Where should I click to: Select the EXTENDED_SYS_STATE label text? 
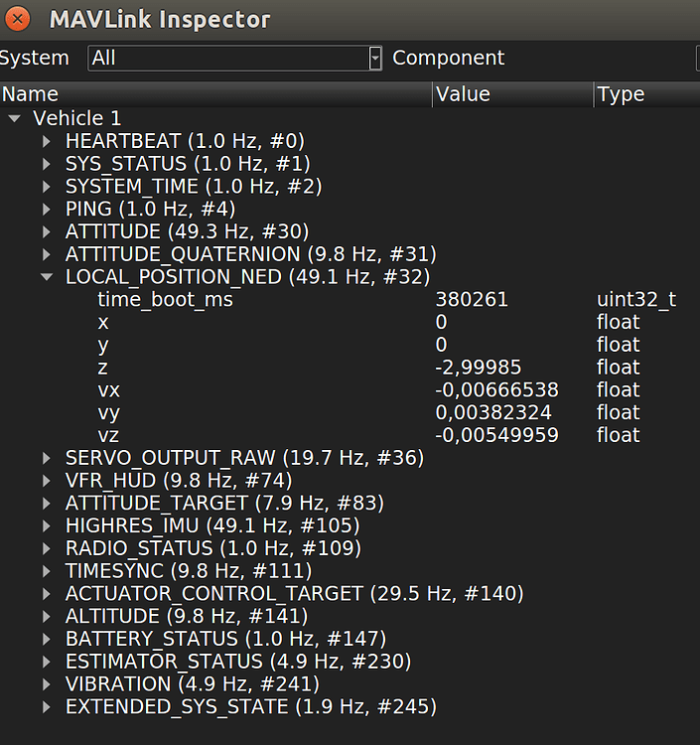pos(251,707)
